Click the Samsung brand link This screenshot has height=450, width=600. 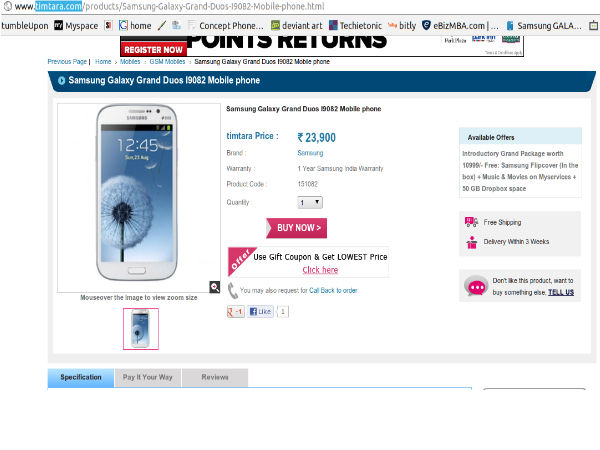(310, 153)
